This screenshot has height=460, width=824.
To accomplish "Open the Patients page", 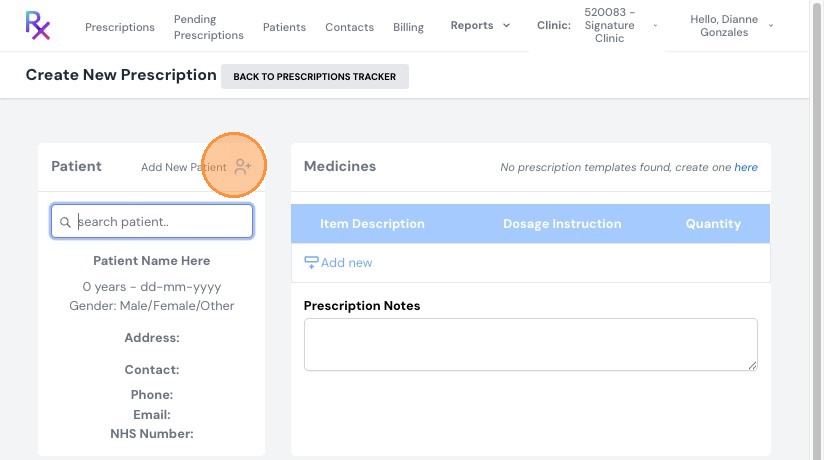I will [x=284, y=27].
